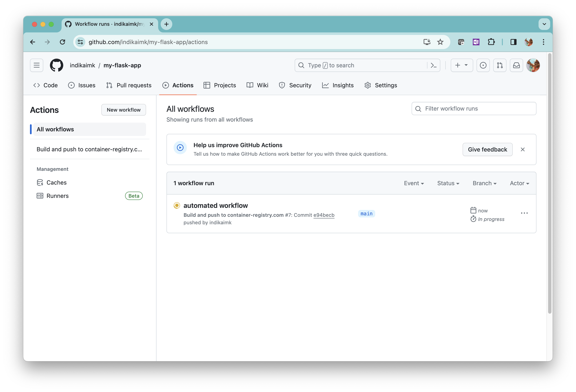Switch to the Projects tab
Viewport: 576px width, 392px height.
(x=220, y=85)
